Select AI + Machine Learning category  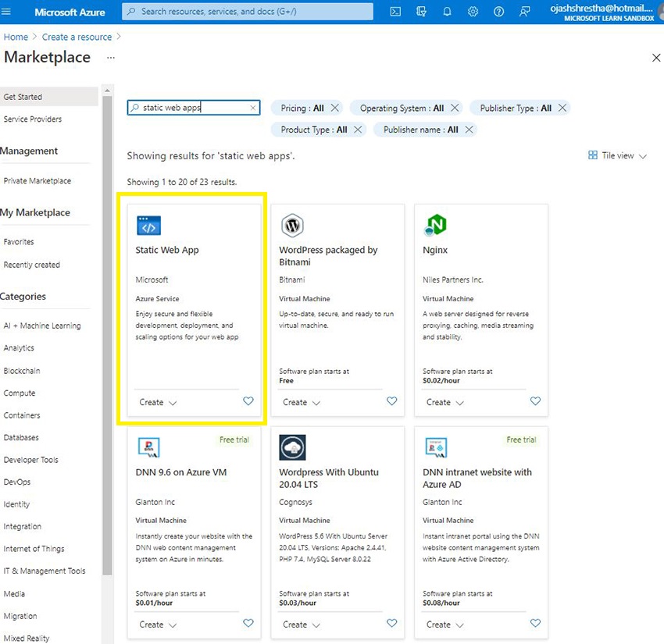(x=42, y=326)
